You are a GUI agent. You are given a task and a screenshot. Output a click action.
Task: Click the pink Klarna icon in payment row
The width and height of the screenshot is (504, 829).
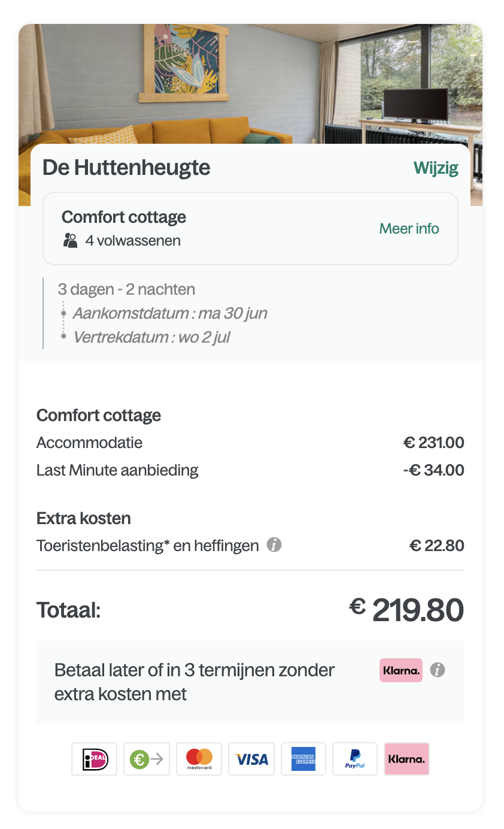(407, 759)
